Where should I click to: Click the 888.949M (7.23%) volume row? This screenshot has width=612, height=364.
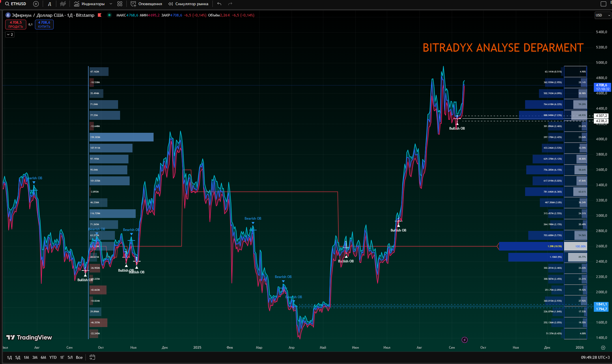point(541,115)
